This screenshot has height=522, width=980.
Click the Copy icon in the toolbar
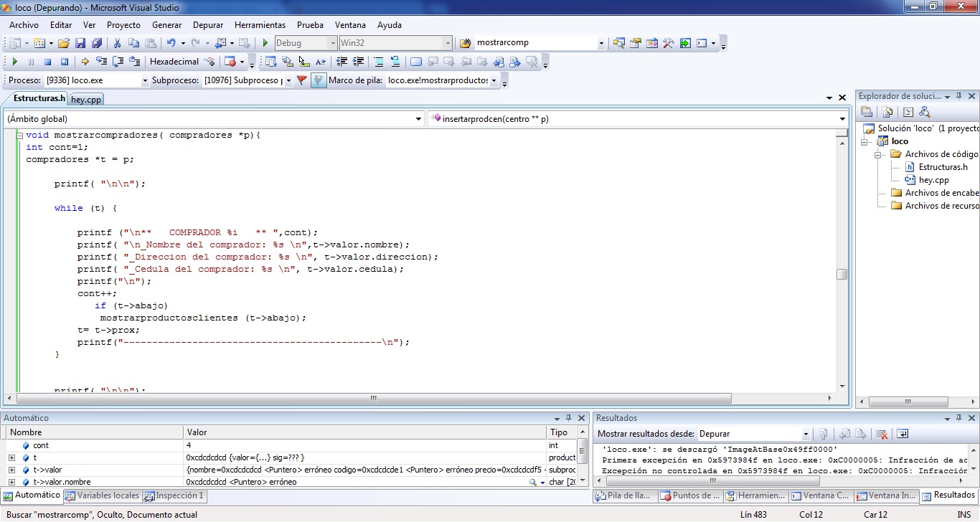coord(133,44)
